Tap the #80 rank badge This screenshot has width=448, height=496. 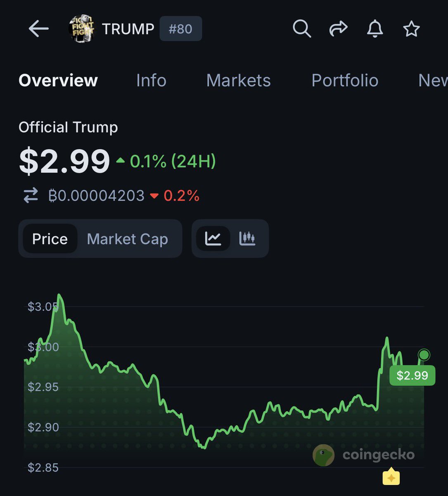tap(181, 29)
